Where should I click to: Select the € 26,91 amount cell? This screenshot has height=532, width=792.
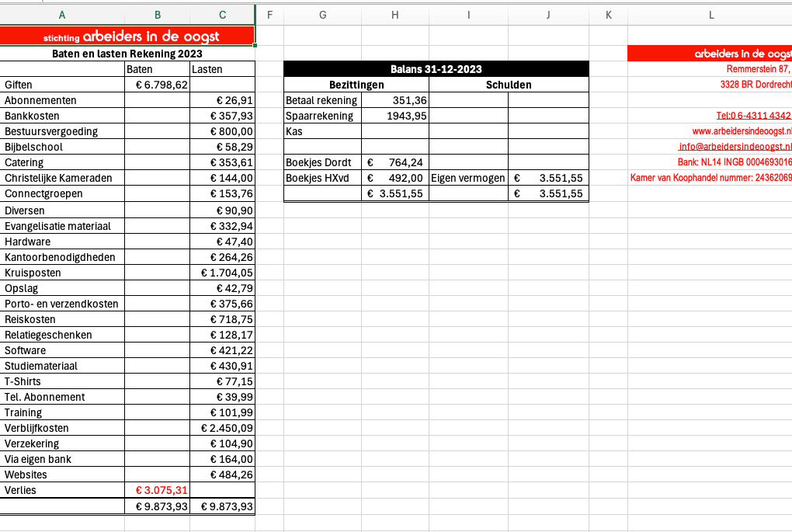tap(223, 100)
